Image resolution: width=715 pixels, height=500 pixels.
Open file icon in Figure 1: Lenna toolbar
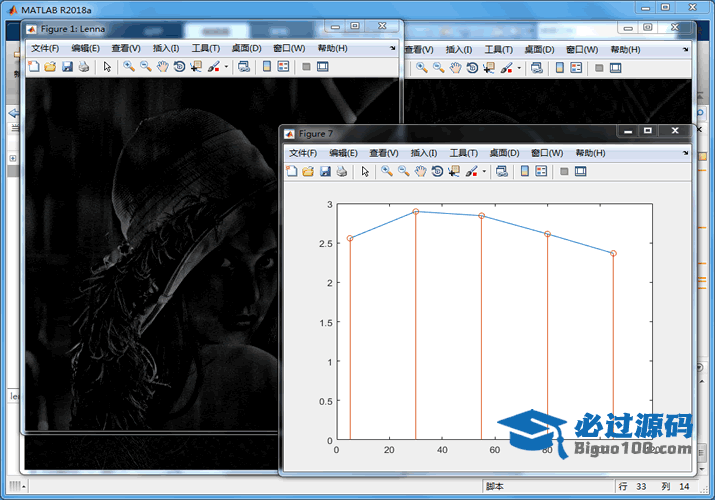click(50, 67)
